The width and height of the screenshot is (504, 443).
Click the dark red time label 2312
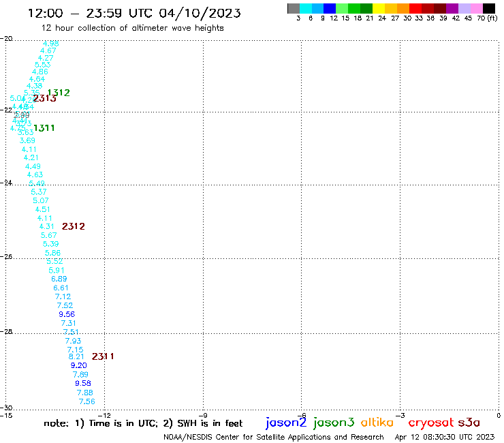(74, 226)
